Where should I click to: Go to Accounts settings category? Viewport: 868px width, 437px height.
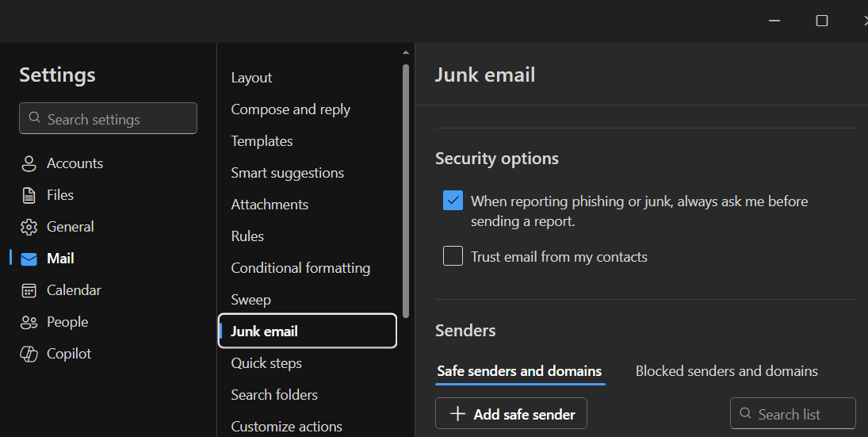pyautogui.click(x=75, y=163)
